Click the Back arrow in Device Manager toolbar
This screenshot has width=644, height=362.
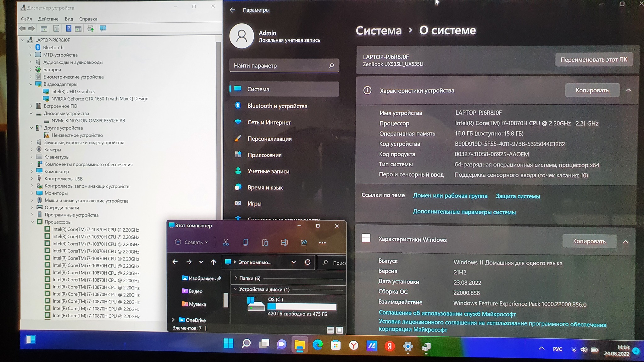[22, 29]
